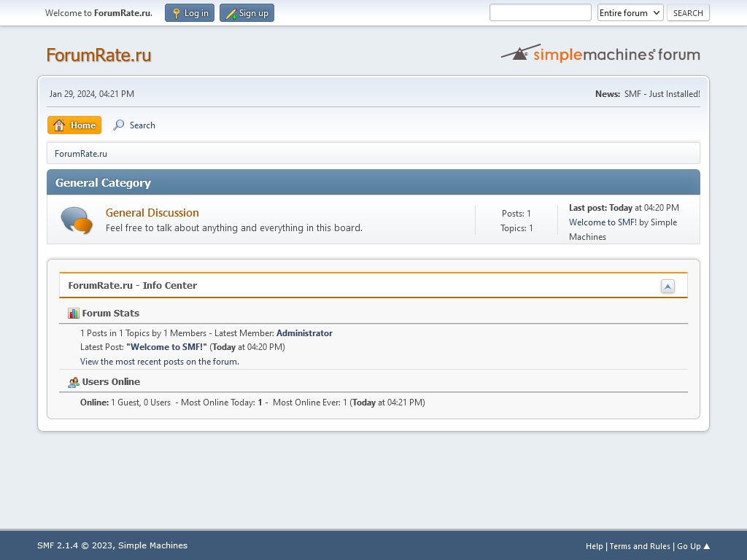Click the Jan 29, 2024, 04:21 PM date
Viewport: 747px width, 560px height.
coord(91,94)
